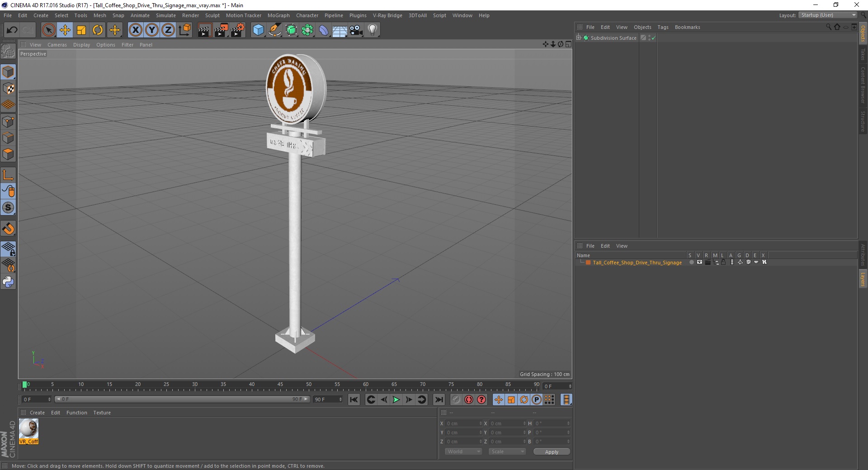This screenshot has height=470, width=868.
Task: Add a camera object
Action: click(356, 30)
